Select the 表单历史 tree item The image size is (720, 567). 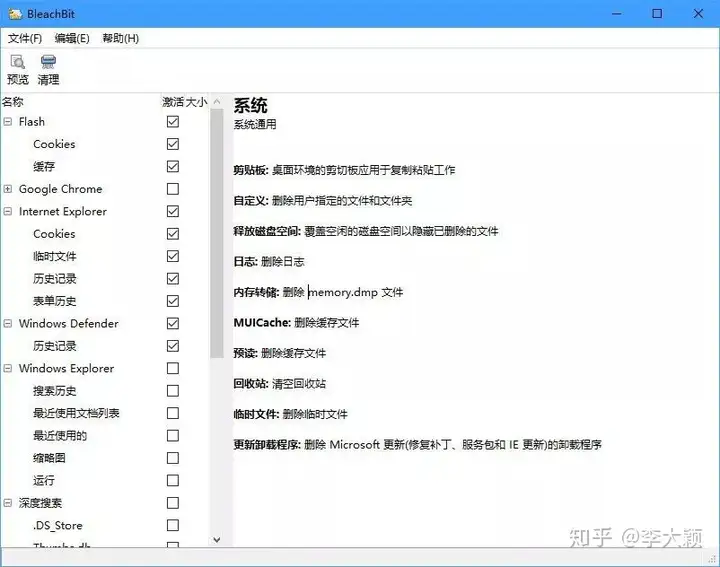[55, 301]
